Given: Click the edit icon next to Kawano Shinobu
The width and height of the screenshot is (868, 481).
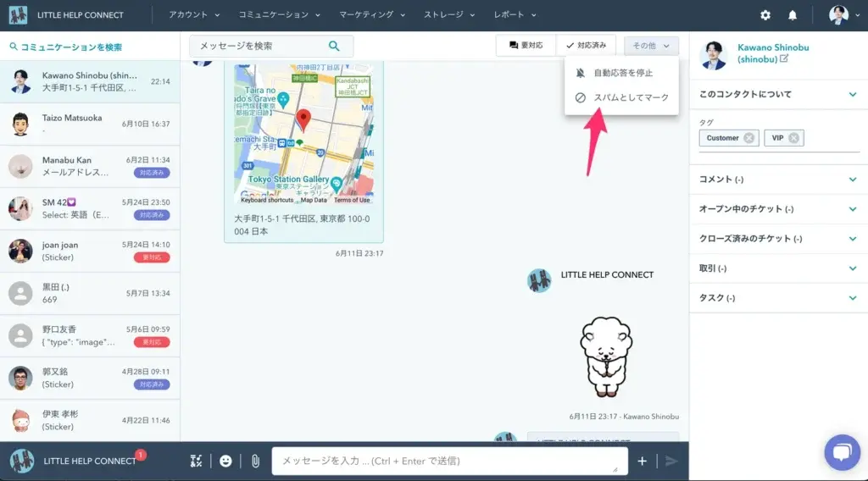Looking at the screenshot, I should (x=783, y=59).
